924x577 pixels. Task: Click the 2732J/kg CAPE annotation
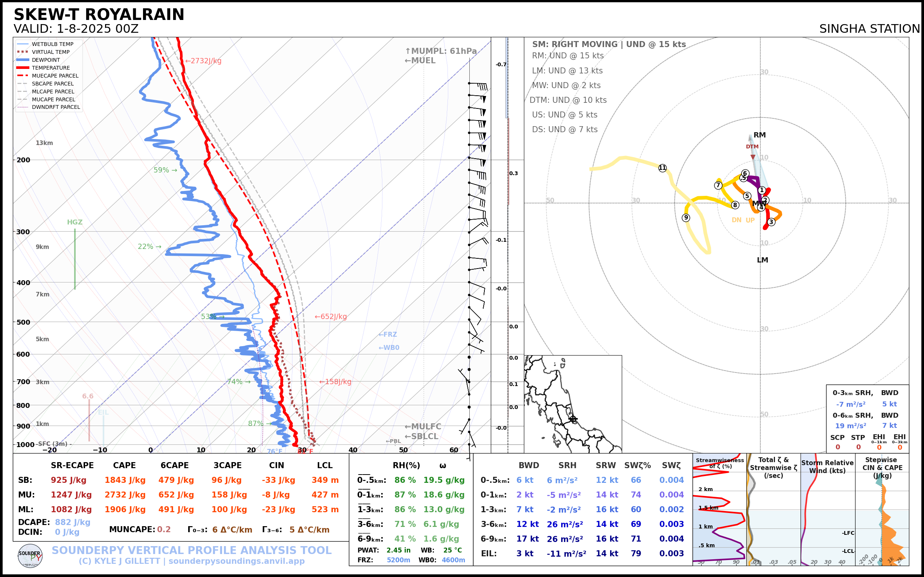203,61
